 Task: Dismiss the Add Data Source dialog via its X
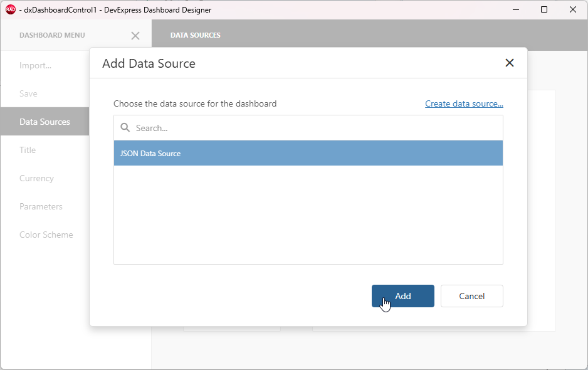[509, 63]
